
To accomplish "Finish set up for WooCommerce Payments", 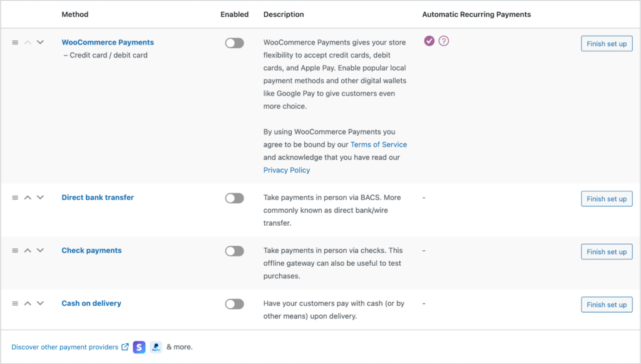I will click(x=607, y=44).
